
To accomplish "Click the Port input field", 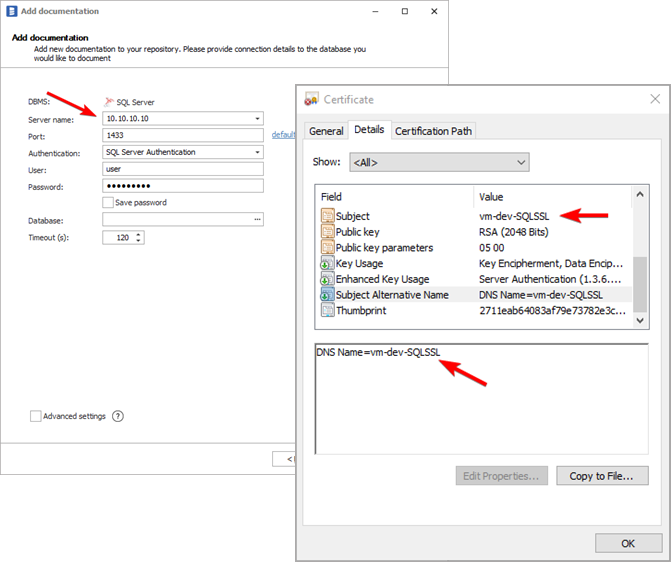I will point(183,135).
